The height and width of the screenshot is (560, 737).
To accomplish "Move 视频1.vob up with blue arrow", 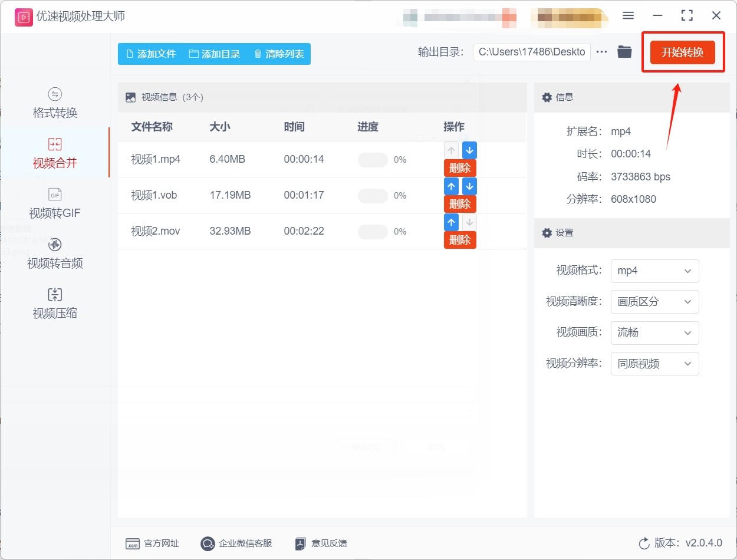I will point(451,186).
